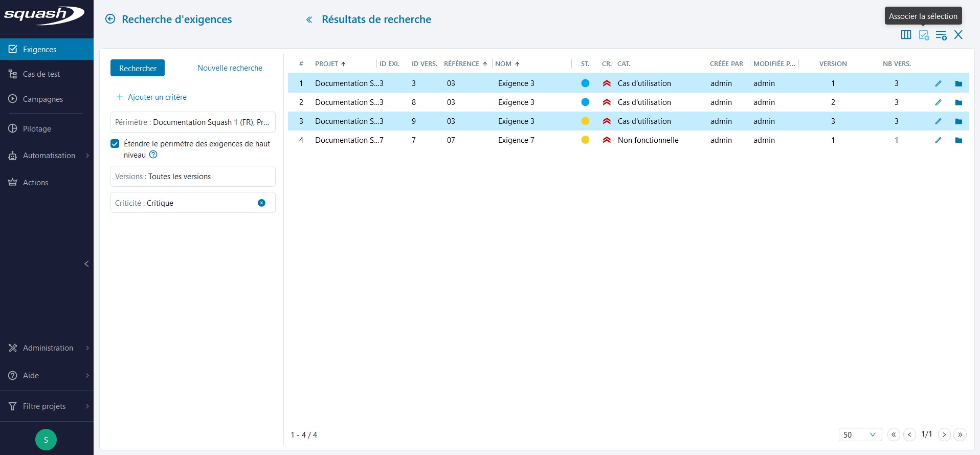Click the pencil edit icon for row 2
The width and height of the screenshot is (980, 455).
pyautogui.click(x=938, y=102)
